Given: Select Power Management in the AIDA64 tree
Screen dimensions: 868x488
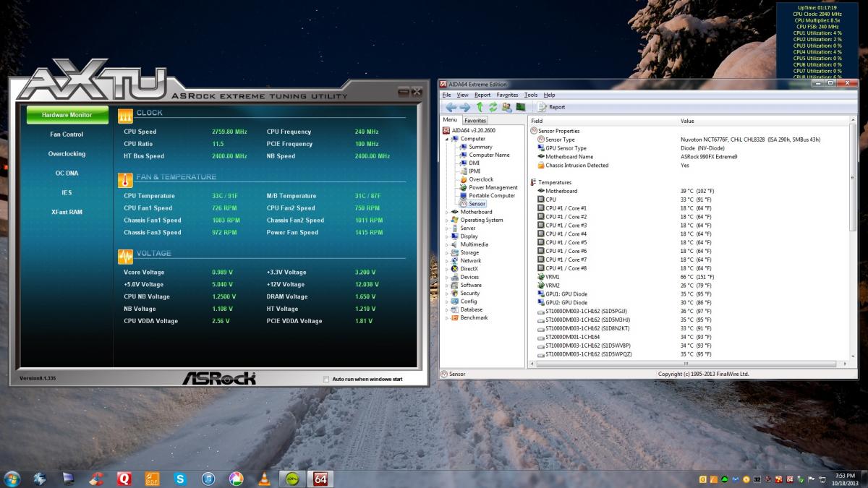Looking at the screenshot, I should pyautogui.click(x=493, y=187).
